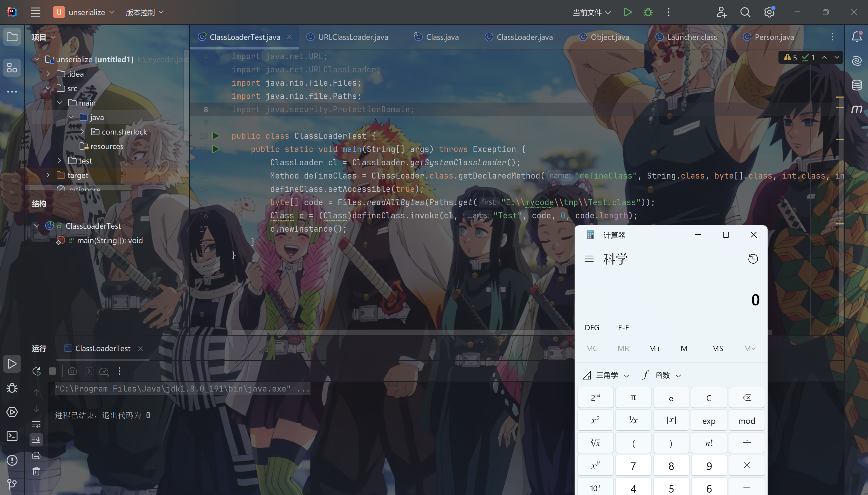868x495 pixels.
Task: Click the calculator C clear button
Action: point(709,398)
